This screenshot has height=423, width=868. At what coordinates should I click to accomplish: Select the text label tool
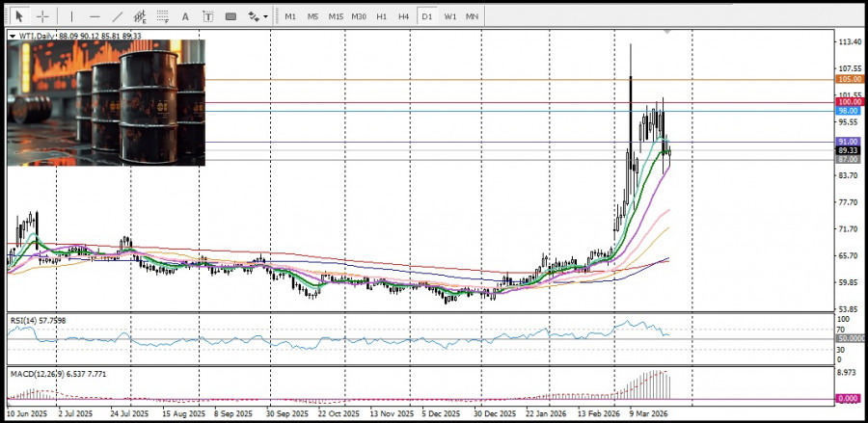[210, 16]
